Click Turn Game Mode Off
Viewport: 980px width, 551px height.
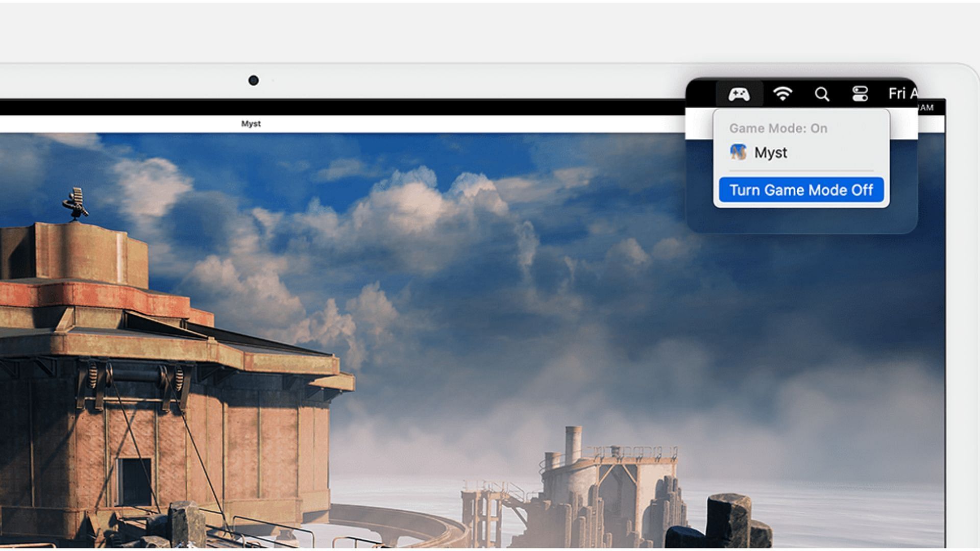pos(801,190)
